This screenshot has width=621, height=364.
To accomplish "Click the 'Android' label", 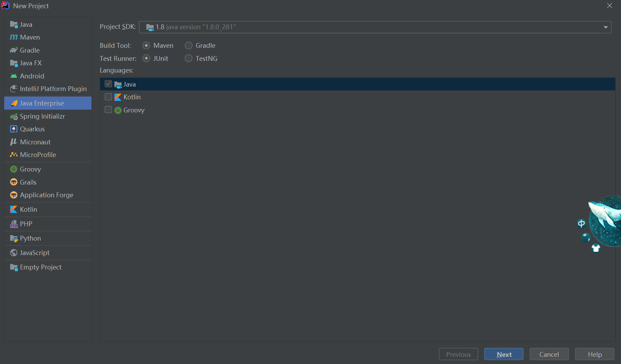I will point(32,76).
